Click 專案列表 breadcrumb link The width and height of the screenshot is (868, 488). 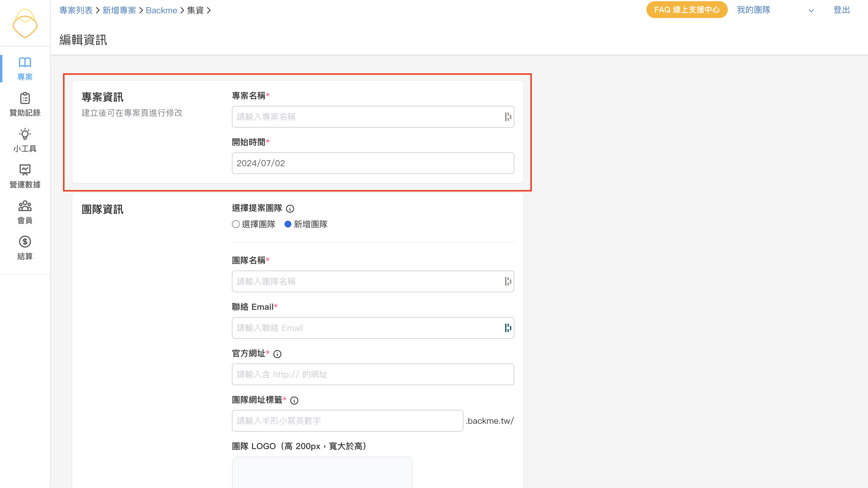(76, 11)
